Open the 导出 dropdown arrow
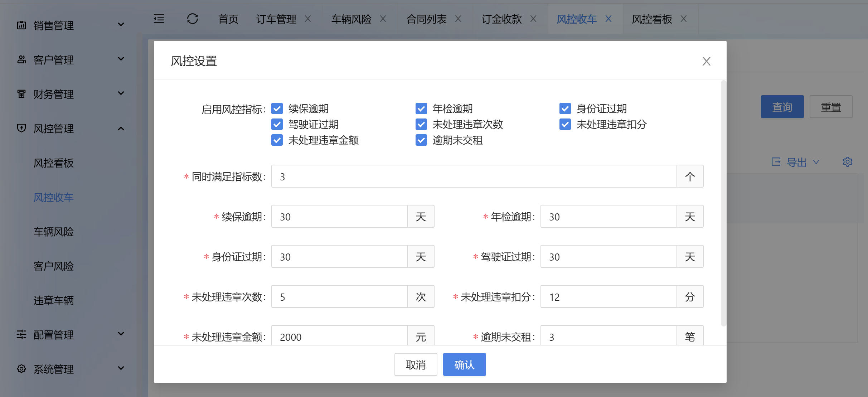Viewport: 868px width, 397px height. [816, 162]
